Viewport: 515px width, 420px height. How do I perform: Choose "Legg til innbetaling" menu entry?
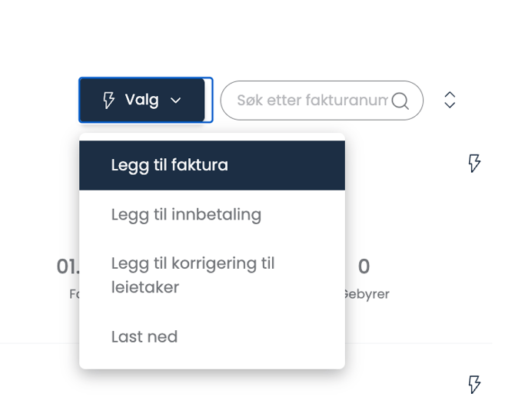coord(186,214)
